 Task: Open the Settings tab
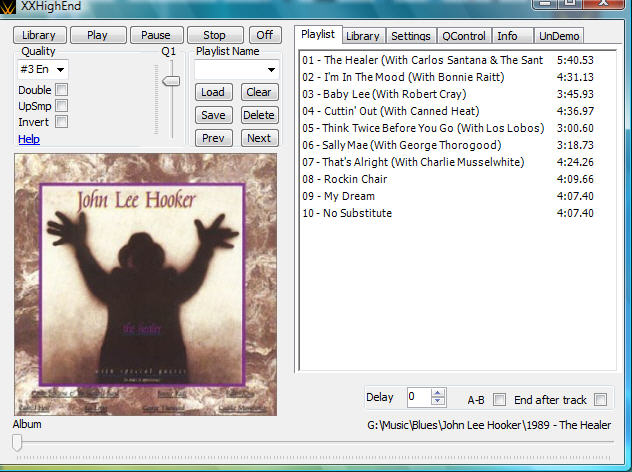(411, 36)
